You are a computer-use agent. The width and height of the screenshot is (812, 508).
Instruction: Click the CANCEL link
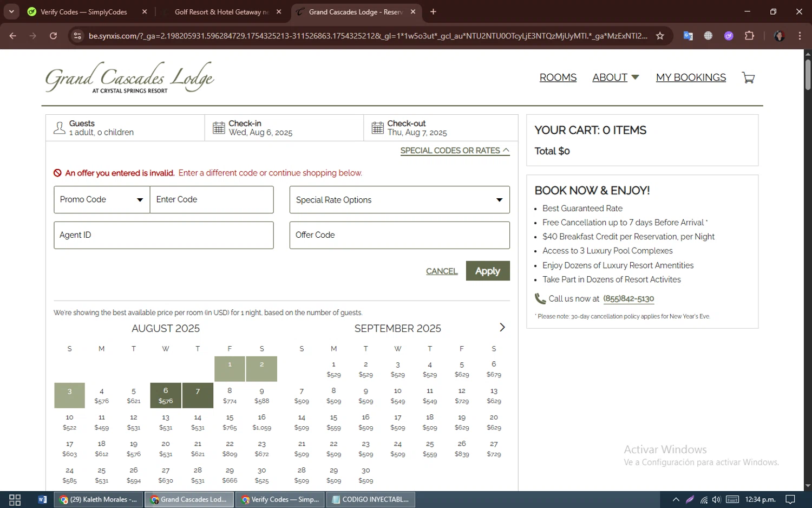(x=442, y=271)
